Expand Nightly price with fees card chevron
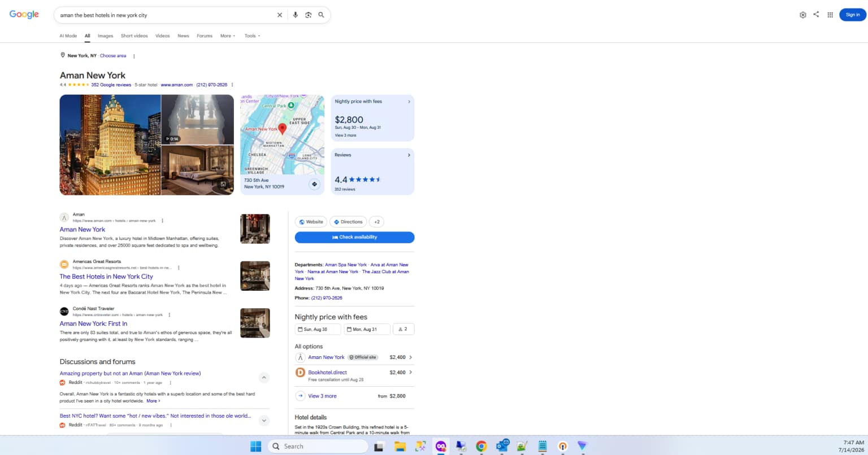 409,102
